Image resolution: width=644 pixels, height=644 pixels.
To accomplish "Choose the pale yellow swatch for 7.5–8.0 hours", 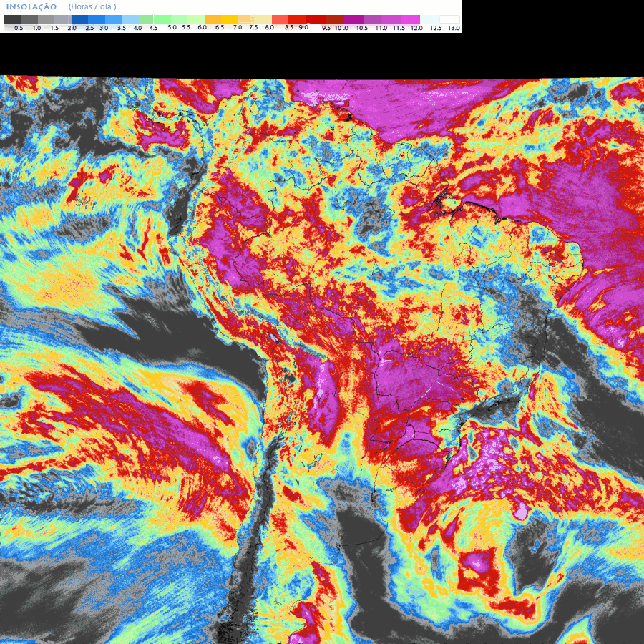I will [263, 19].
